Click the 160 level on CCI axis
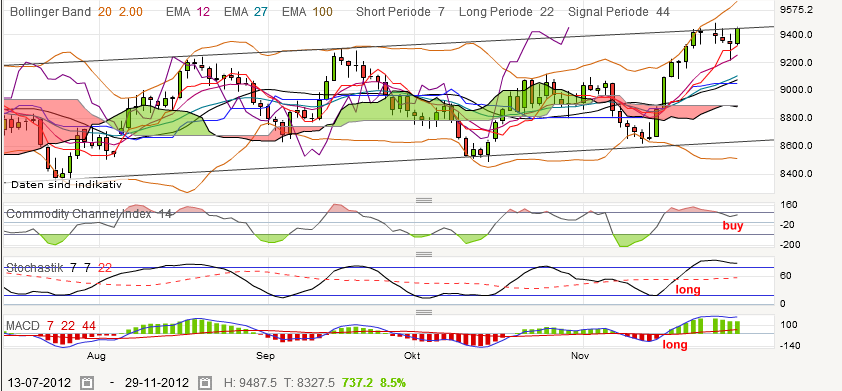The height and width of the screenshot is (391, 842). click(x=790, y=205)
